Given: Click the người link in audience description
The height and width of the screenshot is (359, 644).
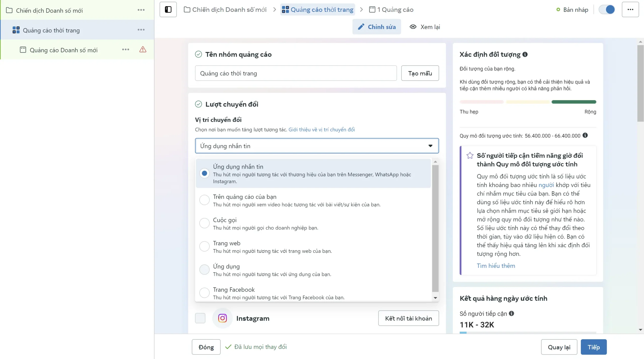Looking at the screenshot, I should [546, 185].
